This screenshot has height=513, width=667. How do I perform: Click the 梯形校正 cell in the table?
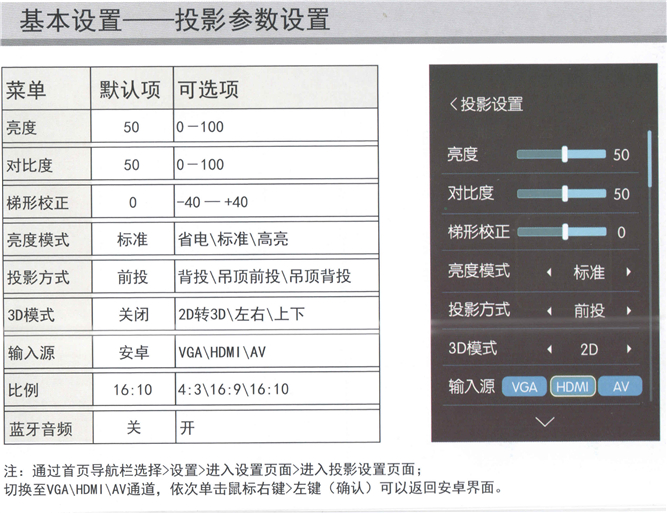[47, 202]
